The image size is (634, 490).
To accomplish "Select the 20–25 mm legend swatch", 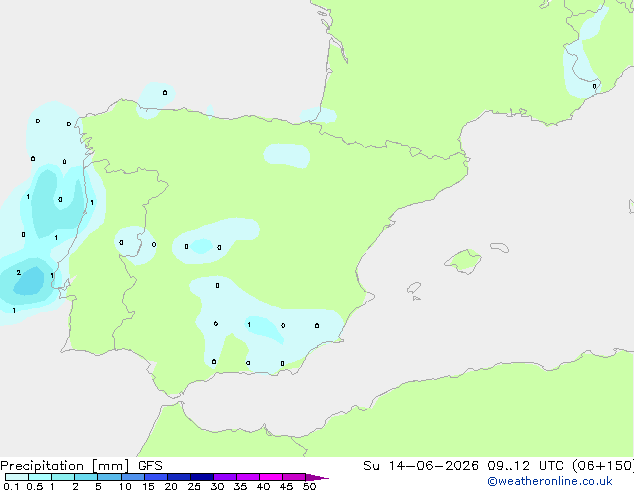I will coord(179,477).
